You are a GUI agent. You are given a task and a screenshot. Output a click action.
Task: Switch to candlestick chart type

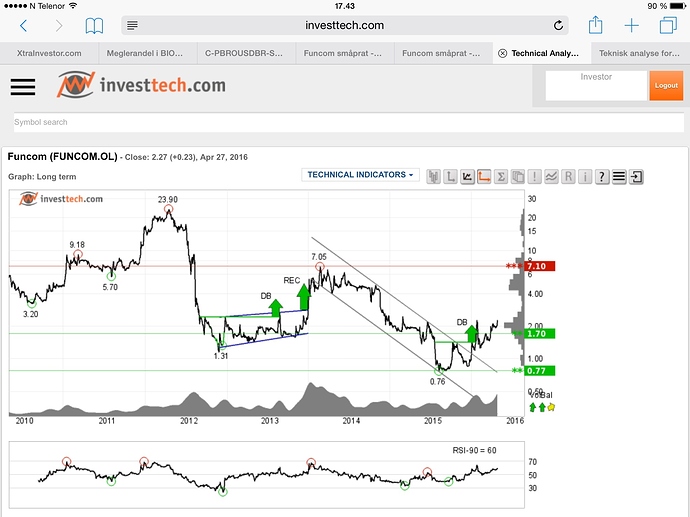[433, 177]
